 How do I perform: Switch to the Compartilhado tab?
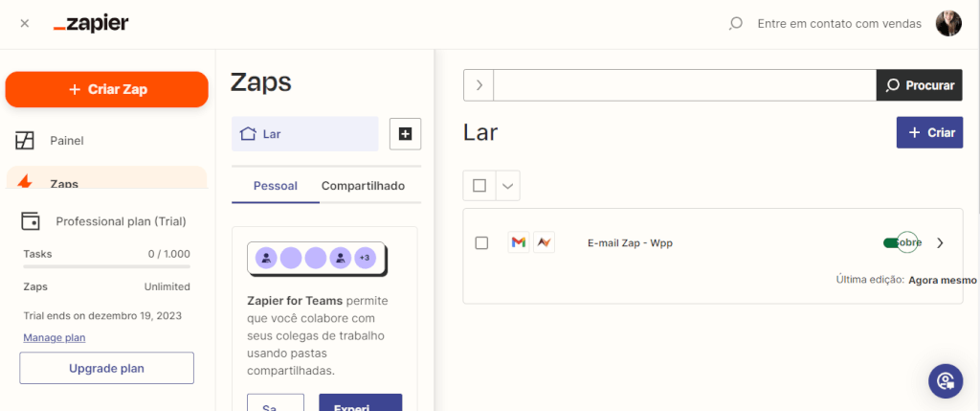pos(363,186)
